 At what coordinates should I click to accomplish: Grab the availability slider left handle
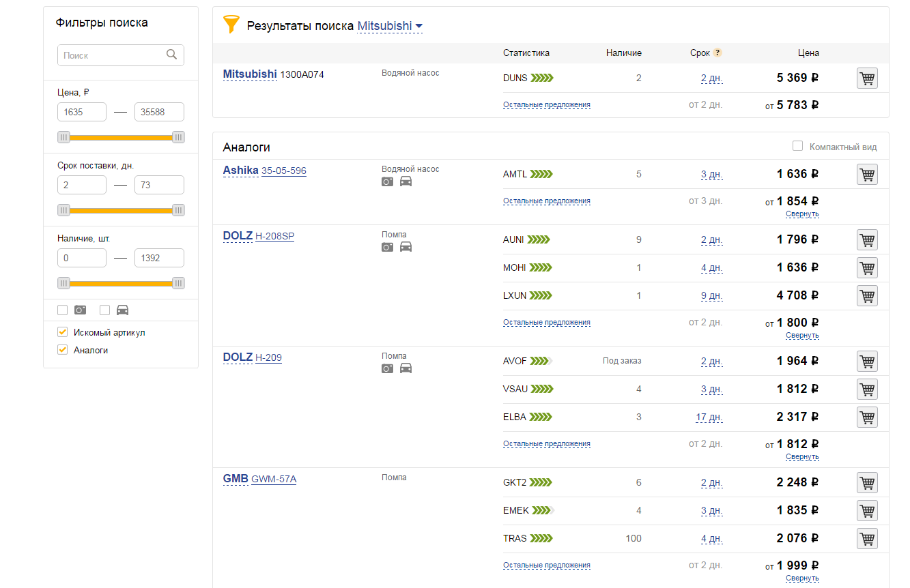click(63, 283)
